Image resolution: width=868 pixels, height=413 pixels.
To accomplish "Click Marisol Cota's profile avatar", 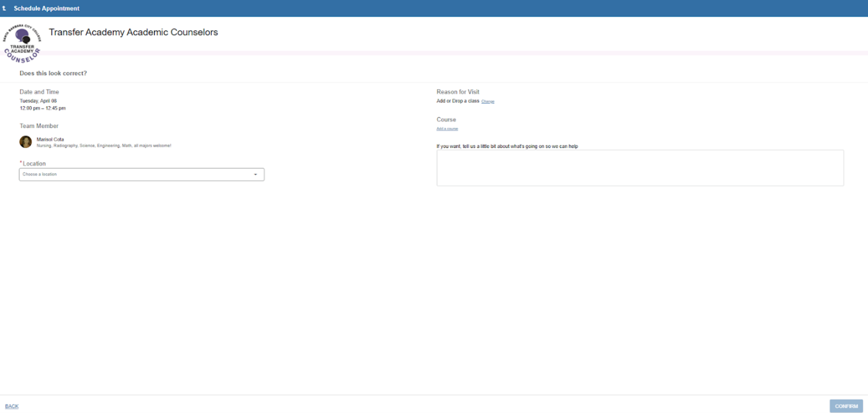I will tap(25, 141).
